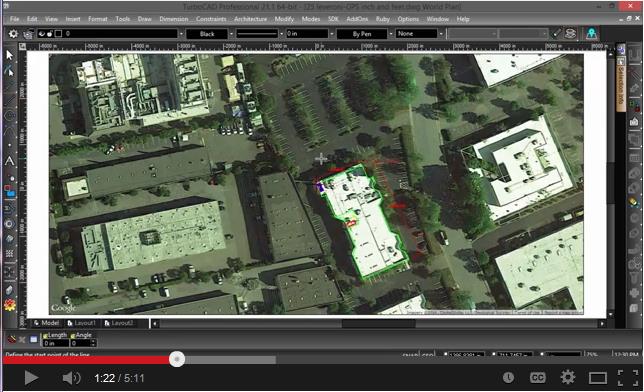Click the horizontal scrollbar thumb
644x392 pixels.
tap(379, 324)
